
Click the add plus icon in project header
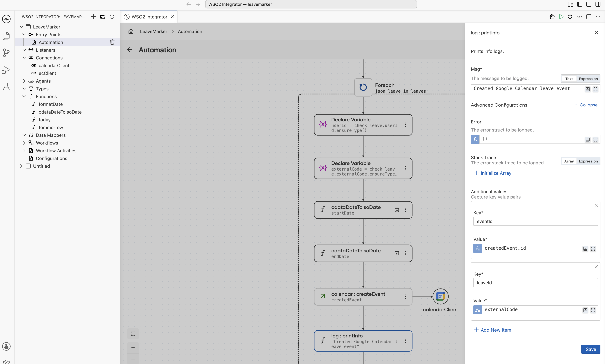tap(93, 17)
